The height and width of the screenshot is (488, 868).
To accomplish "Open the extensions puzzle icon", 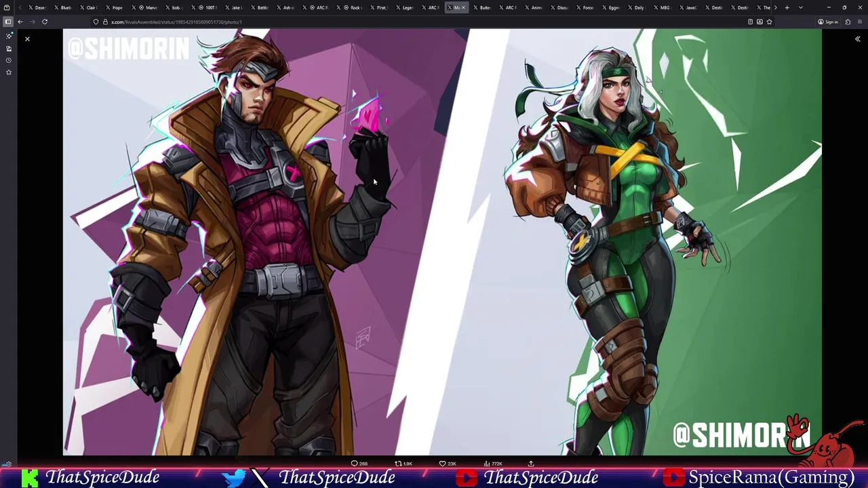I will point(848,22).
